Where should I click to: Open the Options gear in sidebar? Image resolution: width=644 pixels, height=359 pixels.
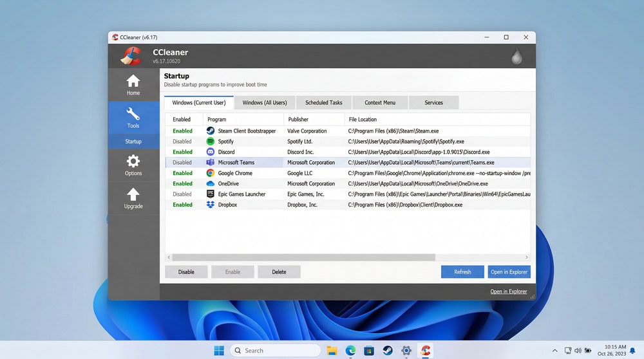[x=133, y=165]
